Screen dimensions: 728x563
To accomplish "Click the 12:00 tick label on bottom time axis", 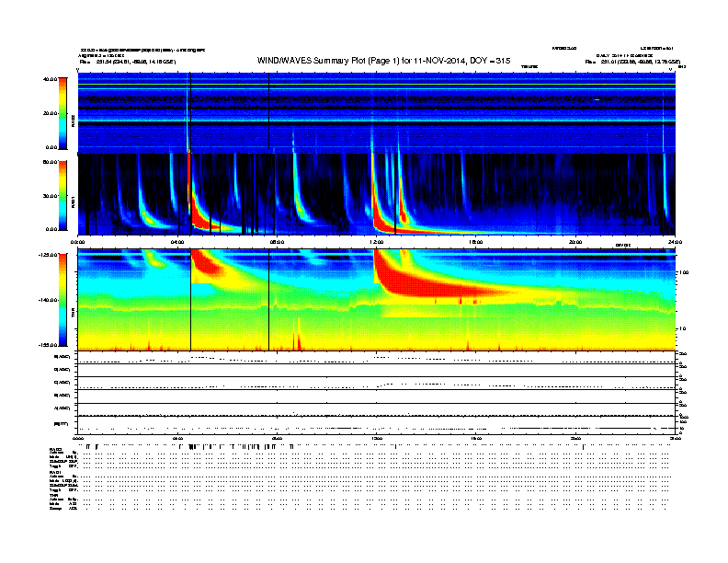I will (377, 438).
